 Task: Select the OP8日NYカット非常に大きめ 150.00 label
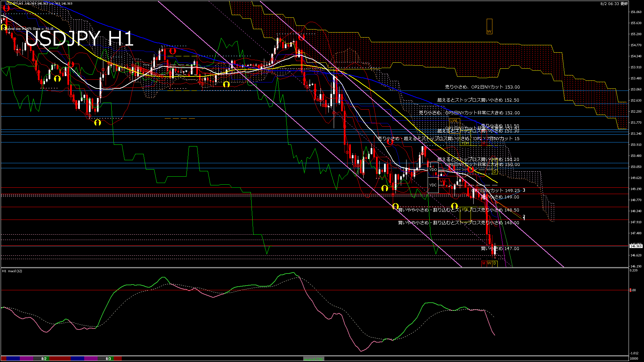coord(482,165)
